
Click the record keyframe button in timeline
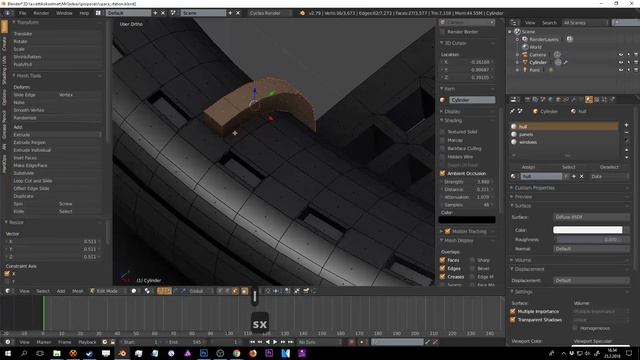pyautogui.click(x=351, y=342)
